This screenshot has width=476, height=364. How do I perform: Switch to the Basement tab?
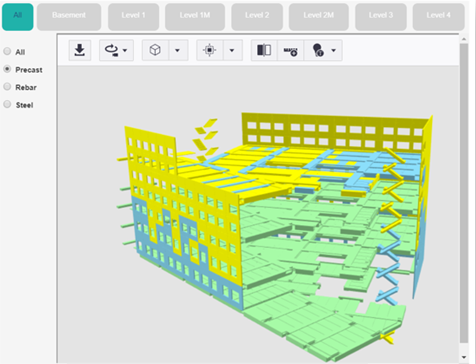69,17
